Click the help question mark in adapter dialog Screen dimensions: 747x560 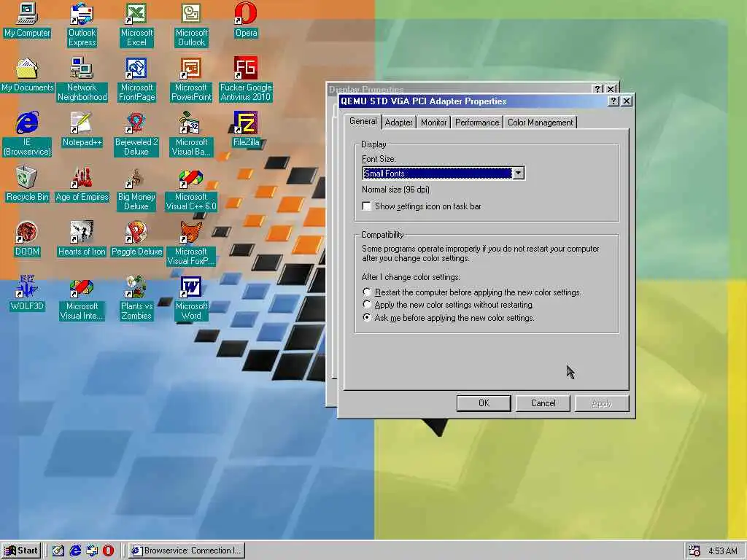[x=614, y=101]
